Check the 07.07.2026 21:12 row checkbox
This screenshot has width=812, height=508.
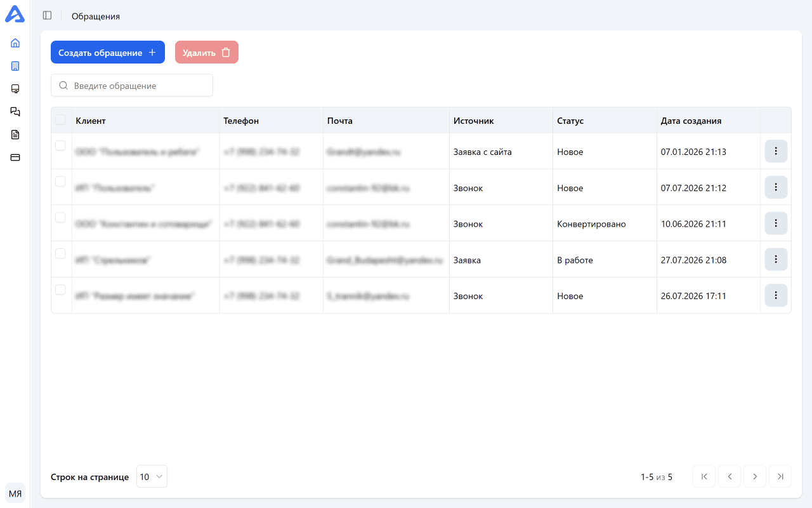click(x=60, y=182)
